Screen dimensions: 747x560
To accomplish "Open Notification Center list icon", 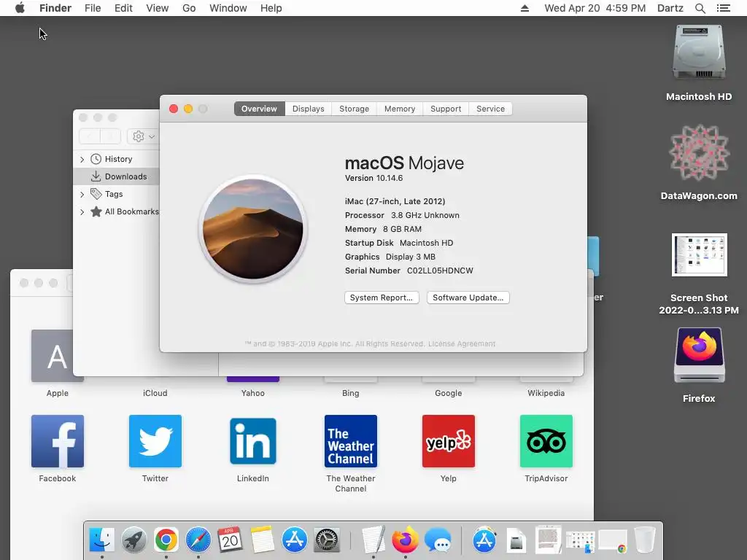I will (723, 8).
